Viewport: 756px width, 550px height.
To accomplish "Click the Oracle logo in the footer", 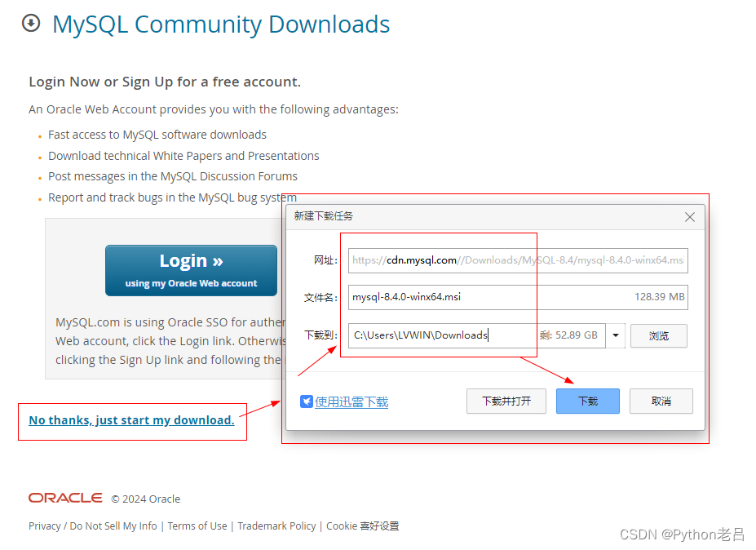I will coord(65,498).
